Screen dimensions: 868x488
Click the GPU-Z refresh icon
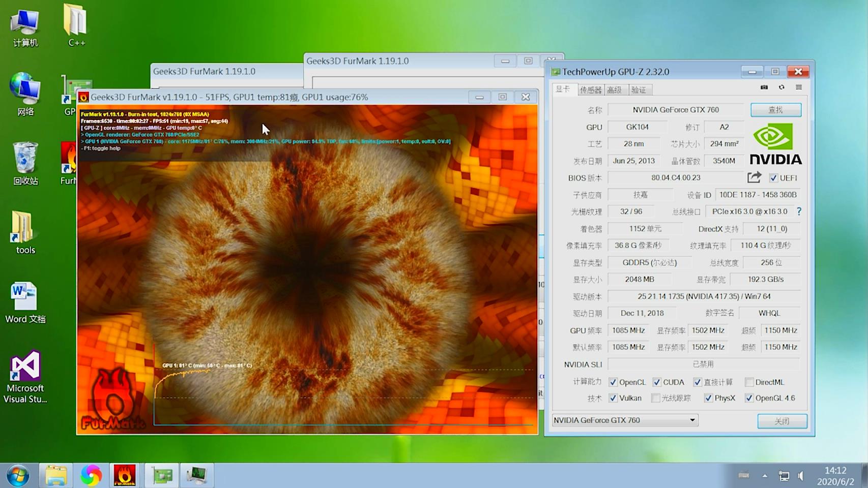tap(782, 87)
